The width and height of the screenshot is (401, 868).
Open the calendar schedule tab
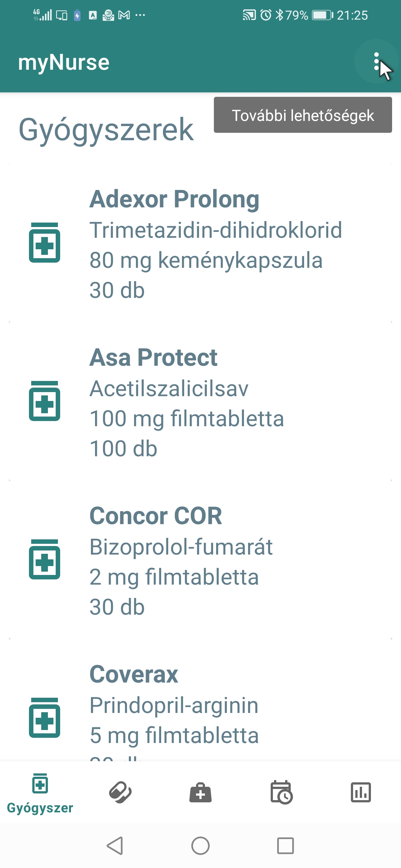click(x=281, y=792)
